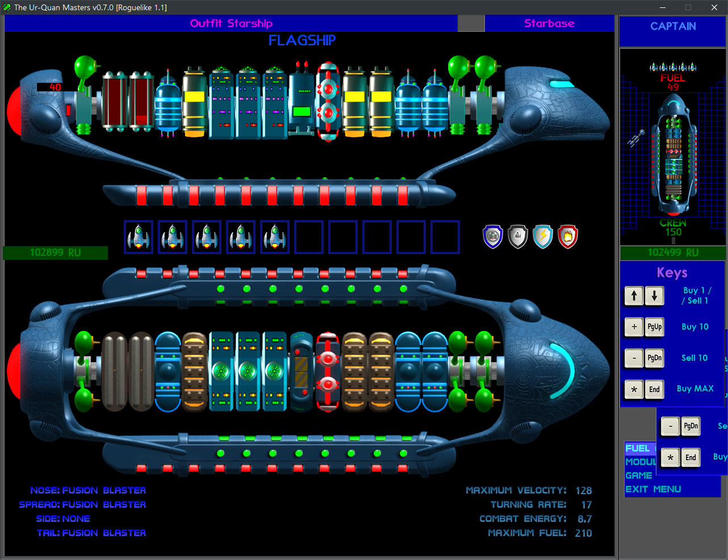Click NOSE: FUSION BLASTER text

[88, 490]
